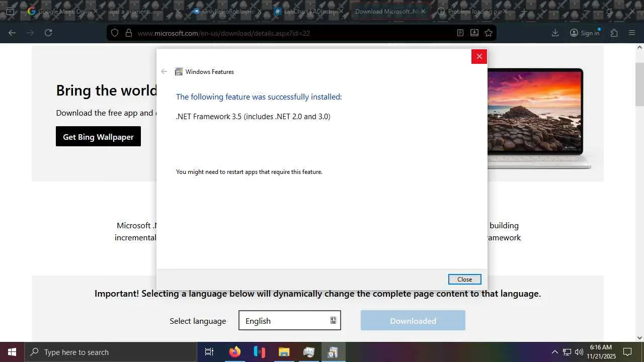Click the Firefox Sign in account button
This screenshot has width=644, height=362.
point(585,33)
